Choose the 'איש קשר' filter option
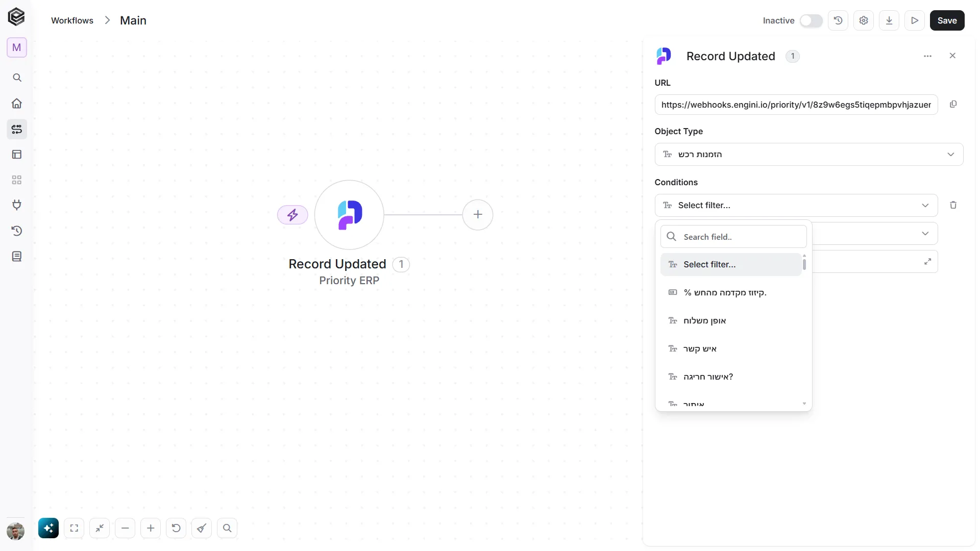The image size is (980, 551). (x=731, y=348)
